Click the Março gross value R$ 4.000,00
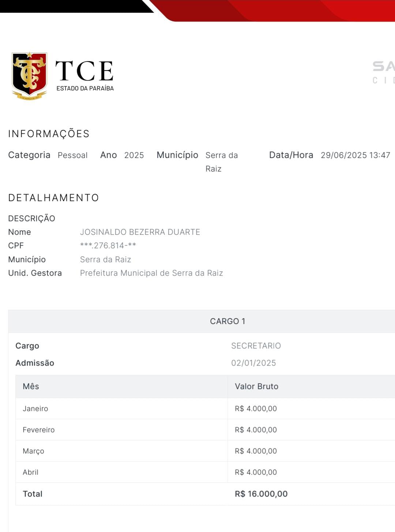Image resolution: width=395 pixels, height=532 pixels. click(x=256, y=451)
